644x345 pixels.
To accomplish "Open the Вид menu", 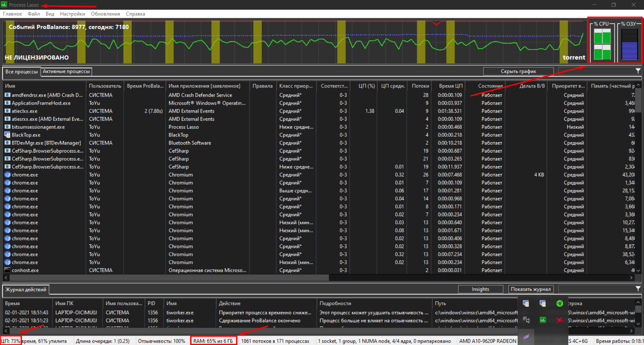I will 50,14.
